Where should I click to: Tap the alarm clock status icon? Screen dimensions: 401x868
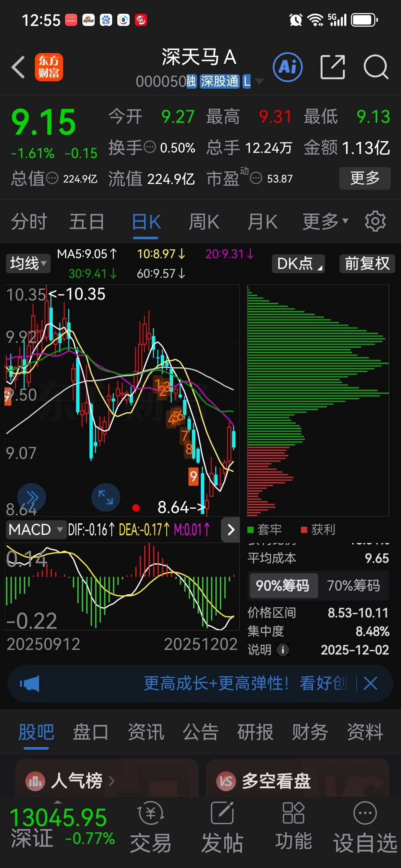click(x=296, y=20)
